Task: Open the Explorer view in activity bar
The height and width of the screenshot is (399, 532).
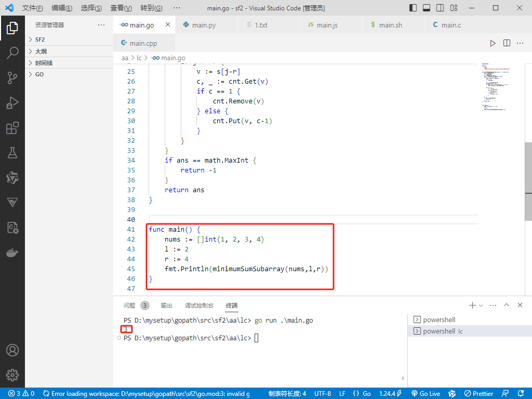Action: pos(12,28)
